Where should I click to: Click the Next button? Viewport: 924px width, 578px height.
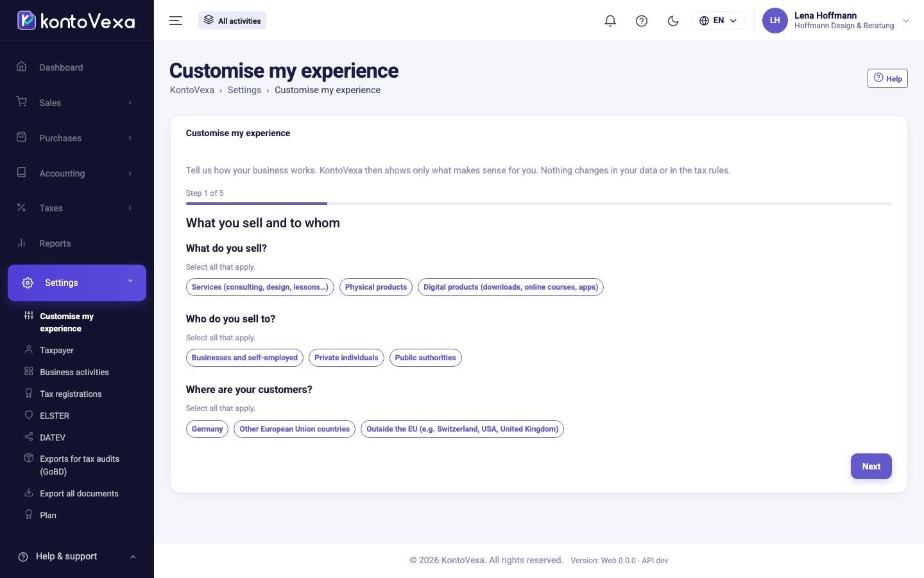871,466
